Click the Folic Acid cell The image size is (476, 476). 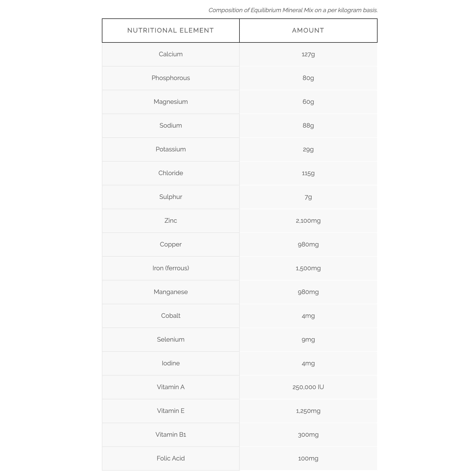click(x=171, y=458)
